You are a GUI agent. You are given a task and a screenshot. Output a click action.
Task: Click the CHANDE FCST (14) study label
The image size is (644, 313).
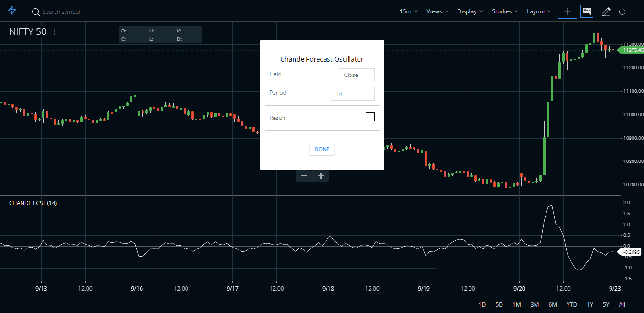(x=33, y=203)
